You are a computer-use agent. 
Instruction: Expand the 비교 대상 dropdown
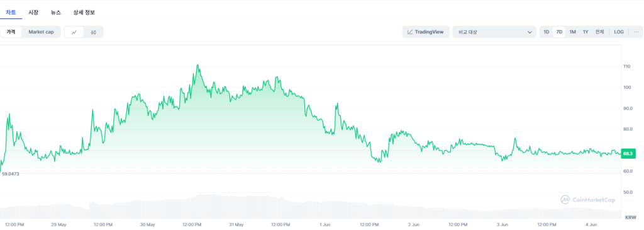click(x=494, y=32)
